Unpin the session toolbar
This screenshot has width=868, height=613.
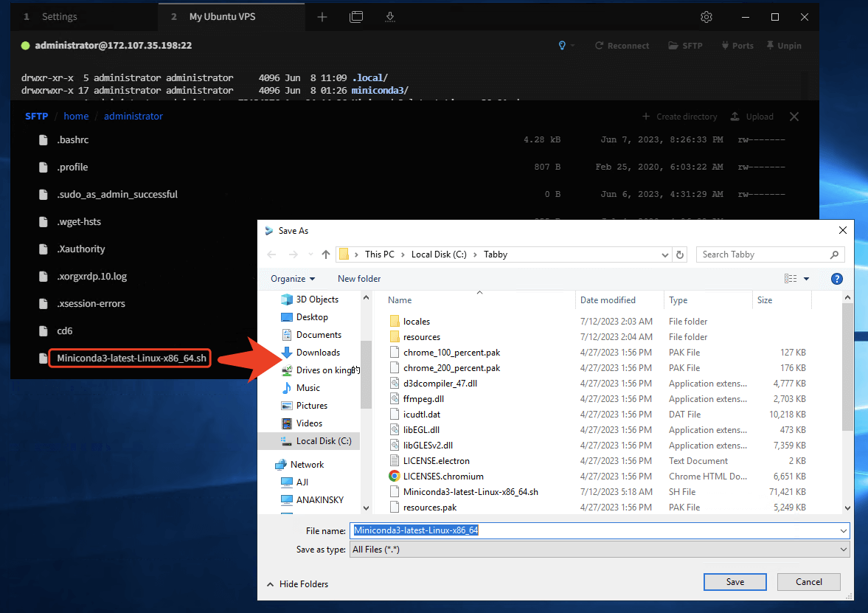point(784,46)
